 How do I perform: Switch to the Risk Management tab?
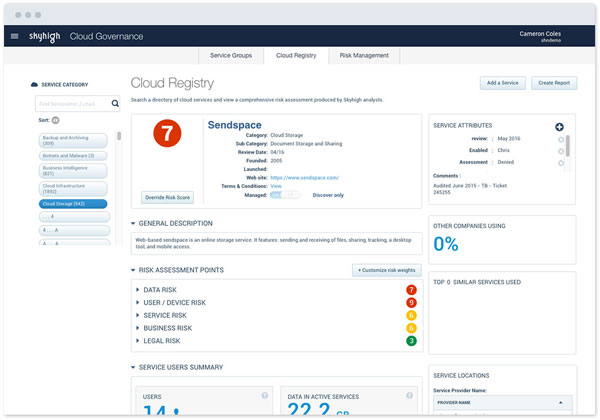tap(364, 56)
